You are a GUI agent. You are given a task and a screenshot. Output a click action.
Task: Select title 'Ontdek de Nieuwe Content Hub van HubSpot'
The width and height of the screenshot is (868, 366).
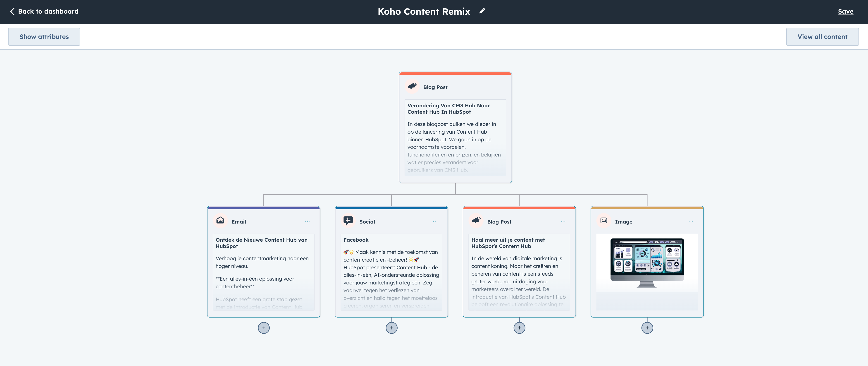pos(262,243)
